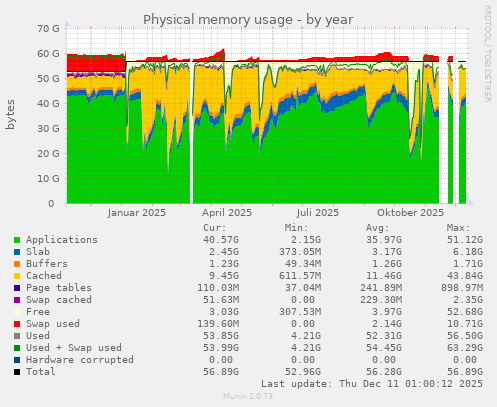Click the 'Cur:' column header
Screen dimensions: 497x407
[x=215, y=228]
